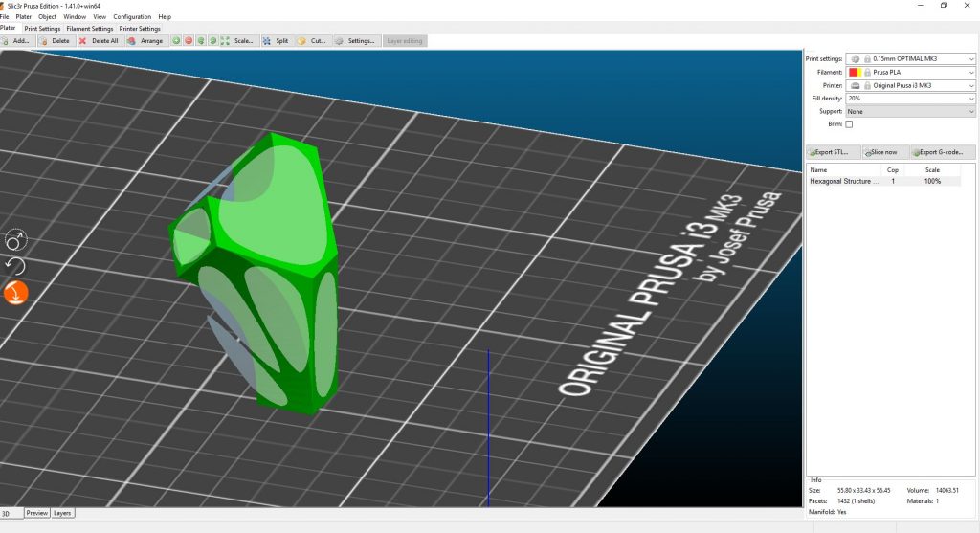Open the Plater menu
Viewport: 980px width, 533px height.
(x=23, y=17)
